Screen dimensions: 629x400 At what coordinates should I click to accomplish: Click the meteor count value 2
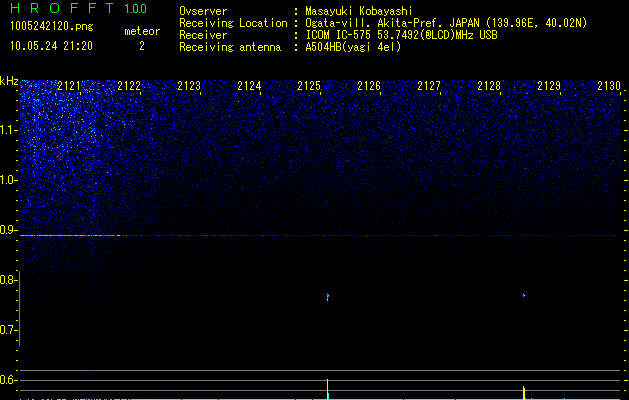click(x=142, y=46)
